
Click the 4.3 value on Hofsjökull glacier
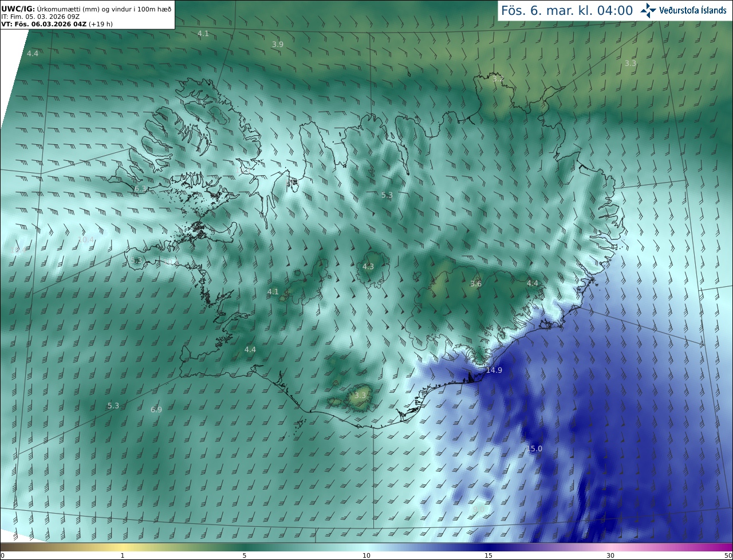point(368,267)
